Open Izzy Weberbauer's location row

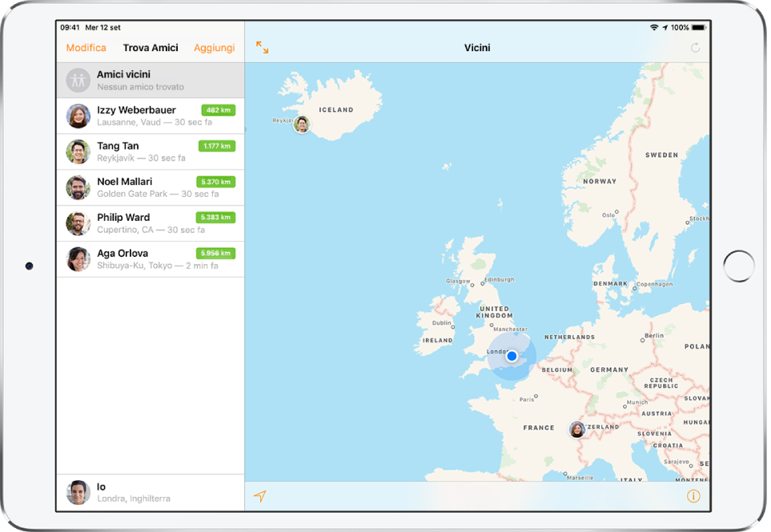(151, 116)
